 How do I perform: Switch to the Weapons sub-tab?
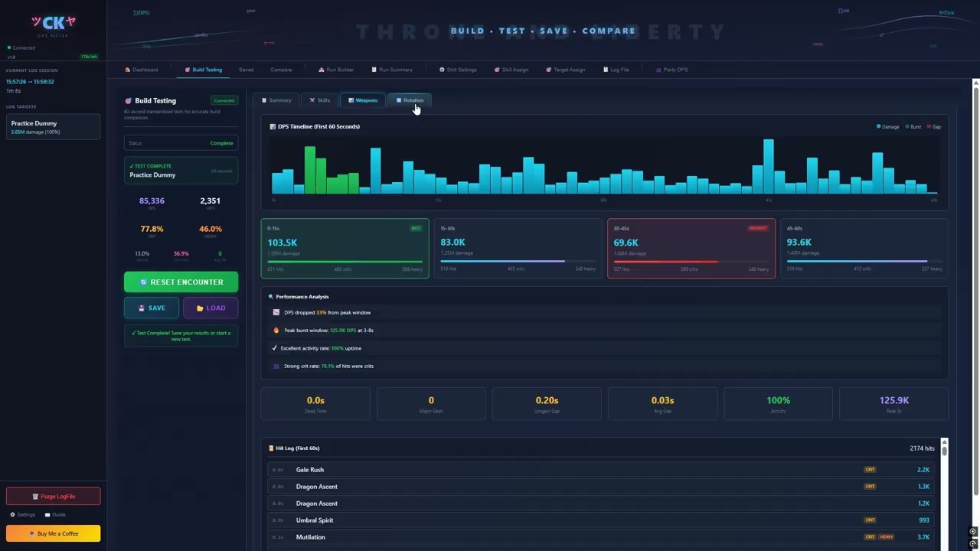363,100
